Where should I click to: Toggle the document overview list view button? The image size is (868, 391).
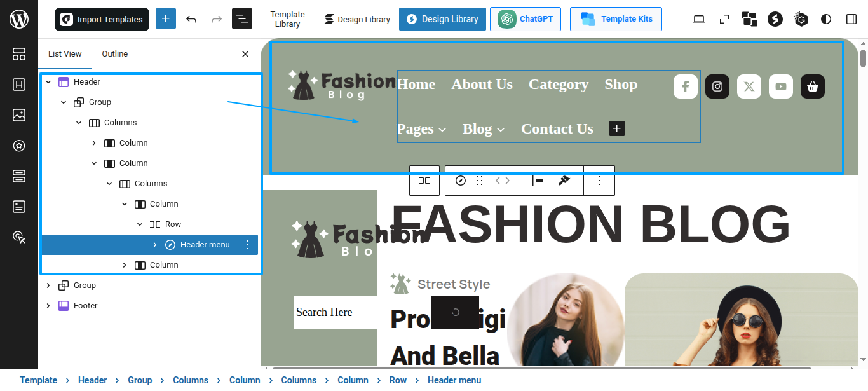pos(242,19)
